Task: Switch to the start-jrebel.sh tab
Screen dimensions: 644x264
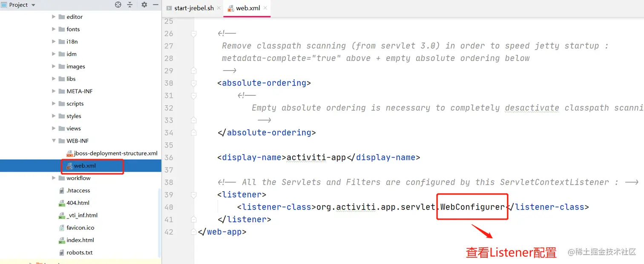Action: tap(194, 8)
